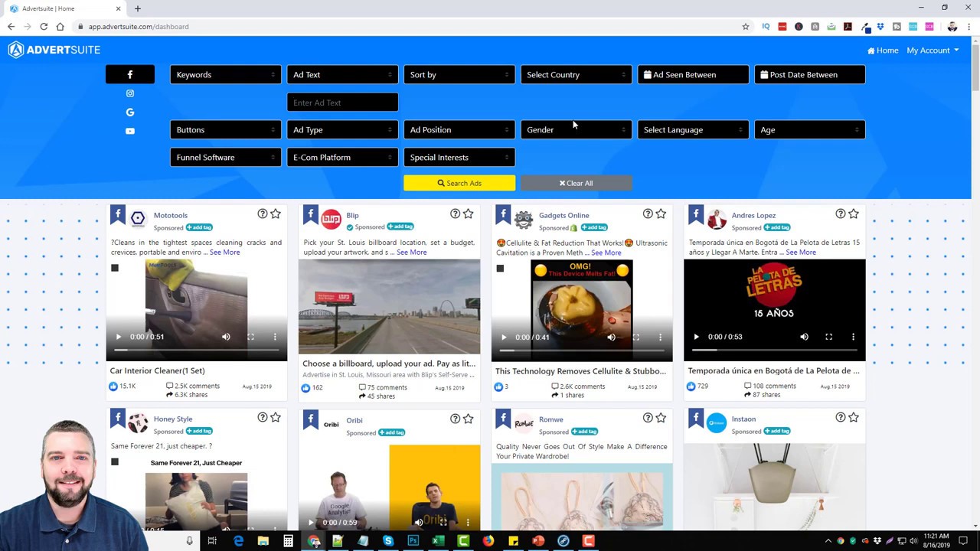The height and width of the screenshot is (551, 980).
Task: Expand See More on the Blip ad text
Action: [x=411, y=252]
